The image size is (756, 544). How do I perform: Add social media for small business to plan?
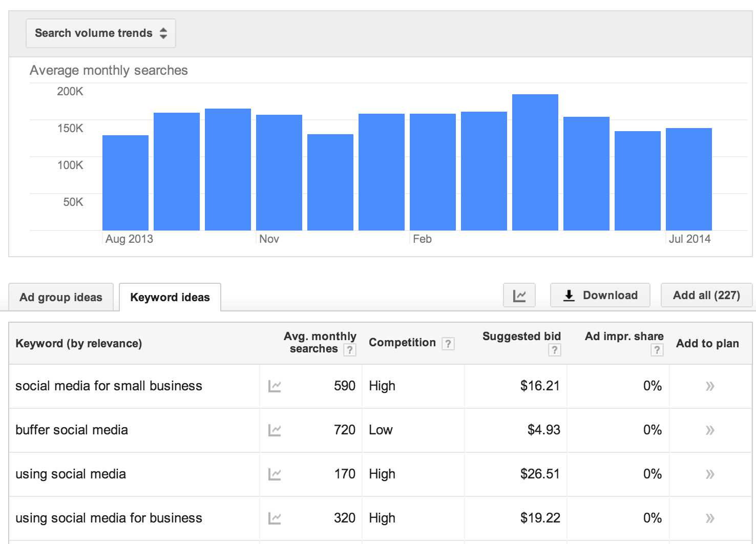(710, 386)
